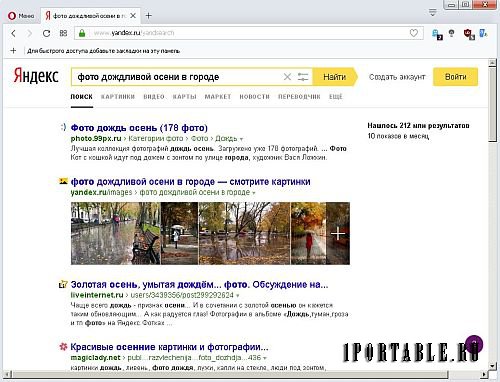The image size is (500, 382).
Task: Open result Фото дождь осень (178 фото)
Action: [139, 128]
